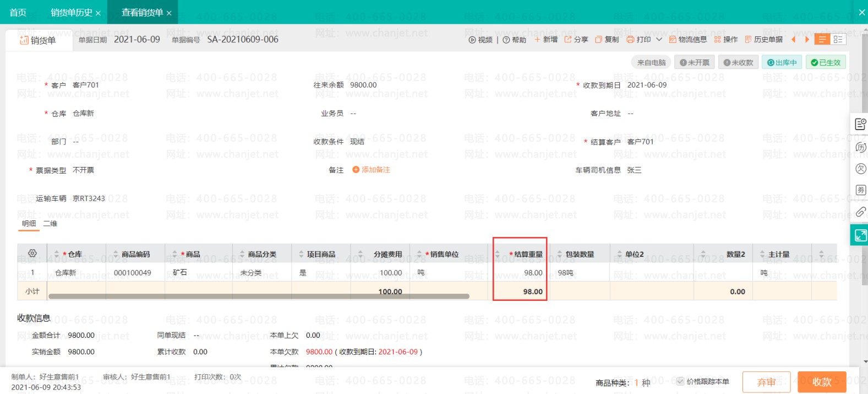
Task: Click the table horizontal scrollbar
Action: click(259, 296)
